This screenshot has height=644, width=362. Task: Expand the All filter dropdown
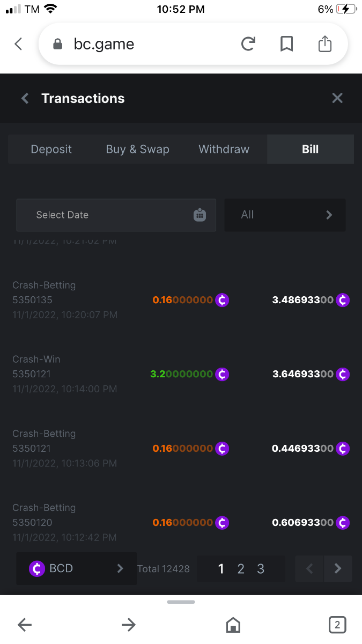pyautogui.click(x=285, y=215)
